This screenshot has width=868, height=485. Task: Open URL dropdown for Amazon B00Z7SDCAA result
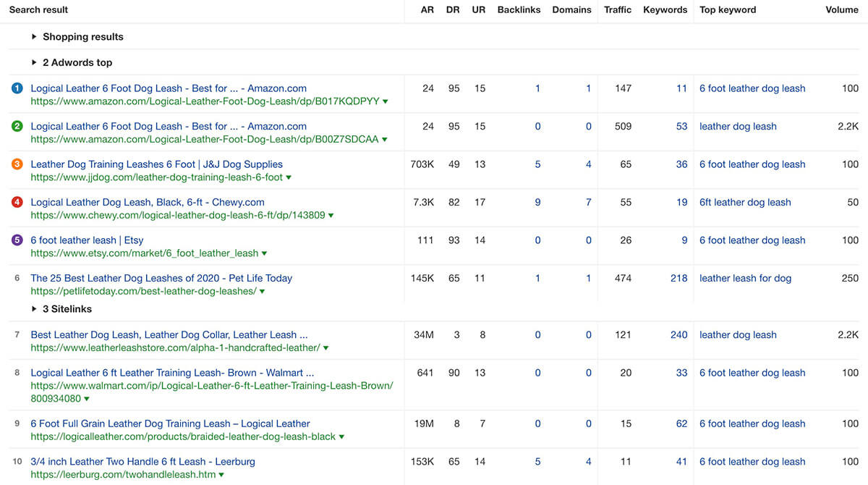click(x=385, y=140)
